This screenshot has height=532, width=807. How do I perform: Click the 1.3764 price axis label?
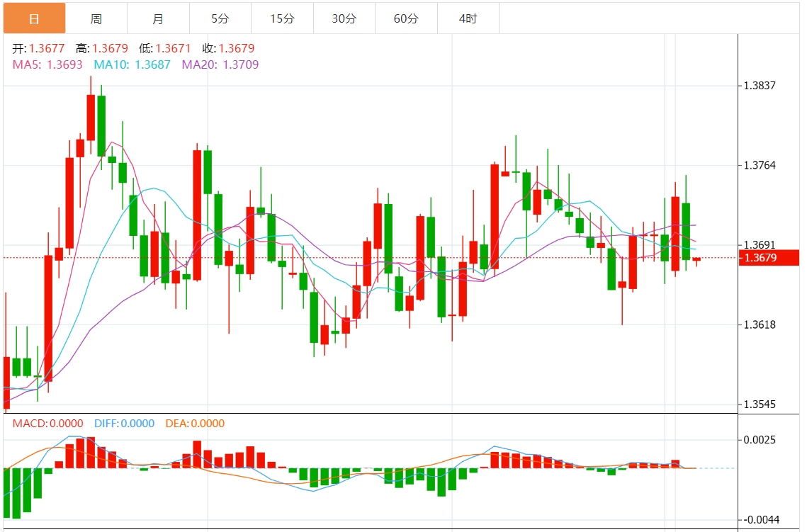tap(760, 165)
